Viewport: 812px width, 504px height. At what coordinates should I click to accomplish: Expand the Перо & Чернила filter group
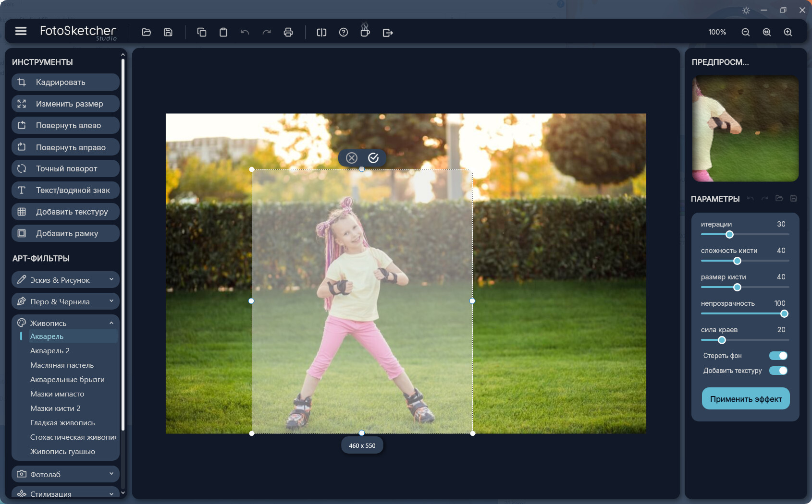[x=65, y=301]
